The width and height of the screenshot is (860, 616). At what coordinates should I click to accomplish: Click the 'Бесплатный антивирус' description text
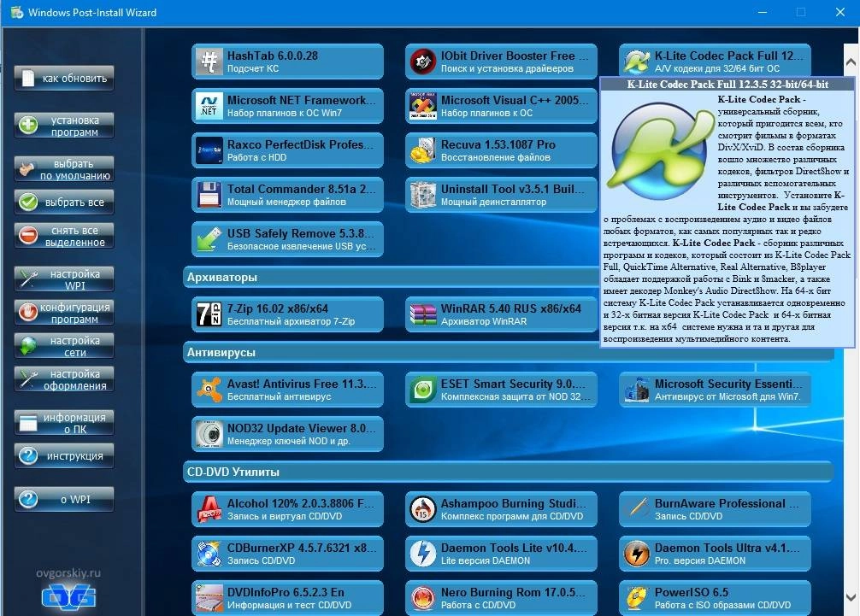[280, 396]
